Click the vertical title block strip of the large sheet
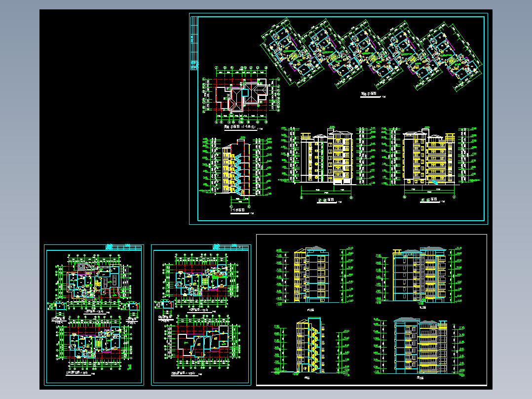Screen dimensions: 532x399 (194, 43)
